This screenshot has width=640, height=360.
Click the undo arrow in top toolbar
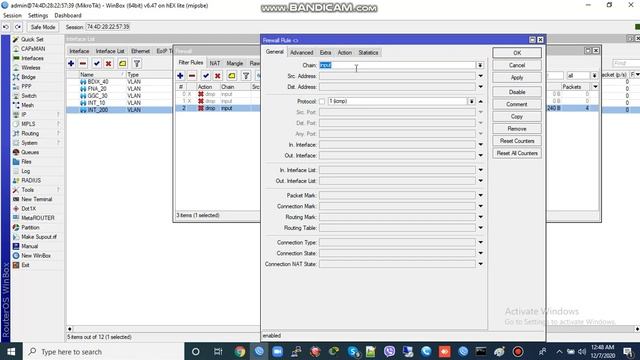pyautogui.click(x=6, y=27)
